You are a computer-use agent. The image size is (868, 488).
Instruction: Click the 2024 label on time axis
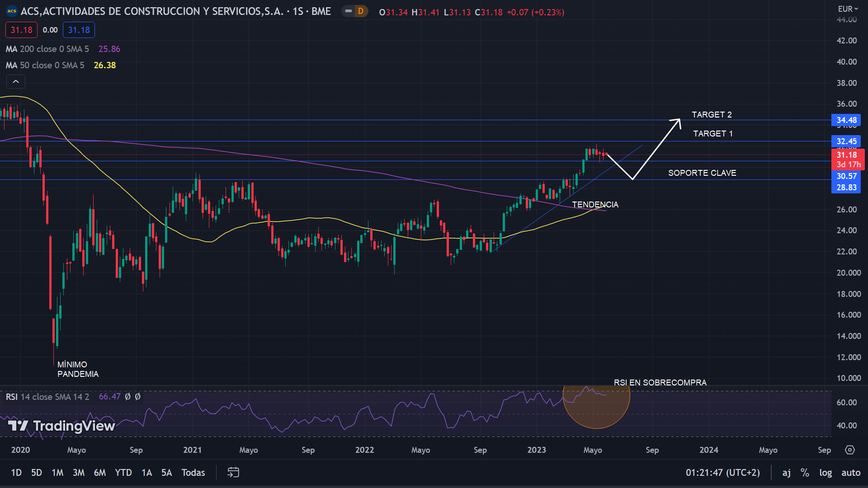[x=709, y=450]
